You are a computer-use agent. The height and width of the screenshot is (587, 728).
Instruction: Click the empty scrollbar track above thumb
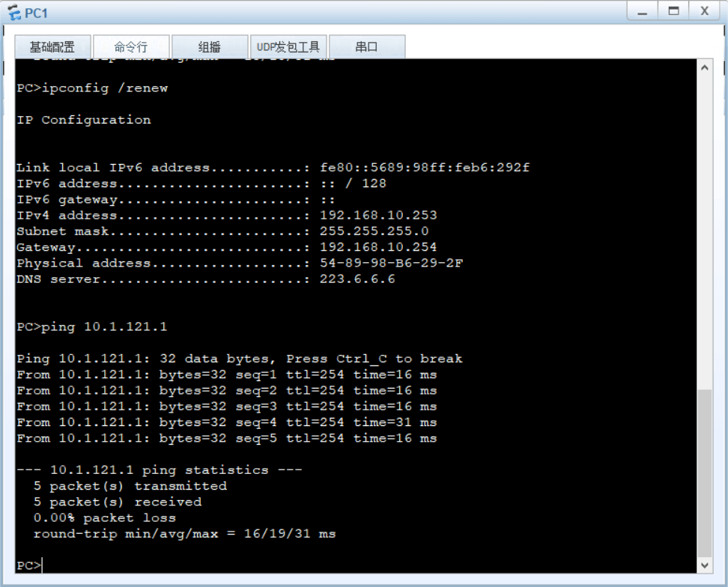(705, 225)
